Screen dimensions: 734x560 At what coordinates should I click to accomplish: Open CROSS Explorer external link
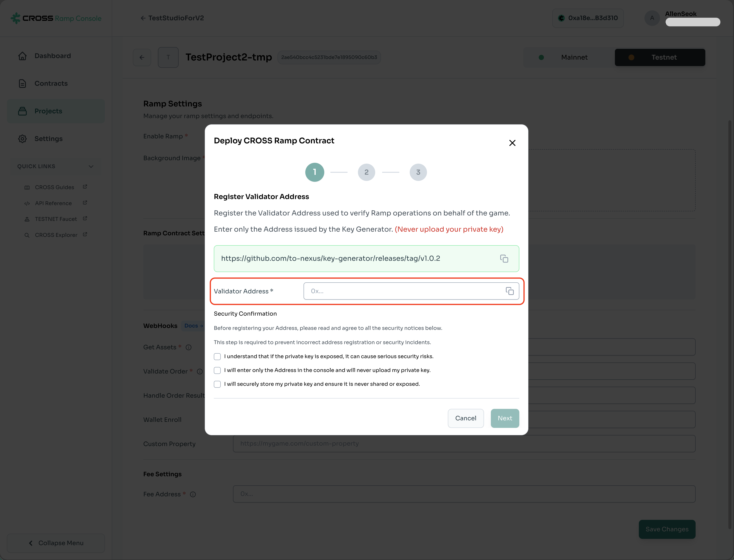click(56, 235)
